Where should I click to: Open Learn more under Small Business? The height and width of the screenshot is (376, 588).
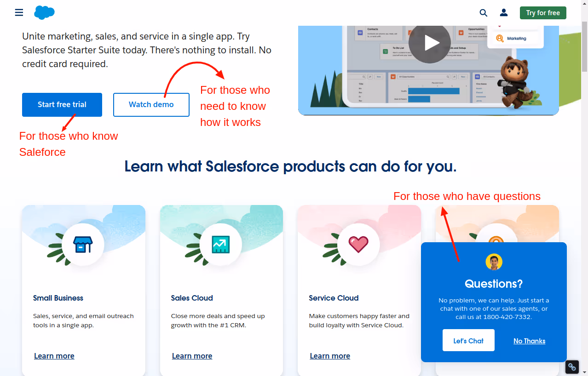pos(54,356)
